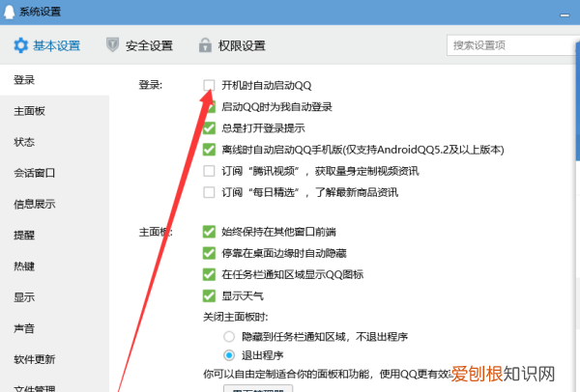Toggle 停靠在桌面边缘时自动隐藏 checkbox
This screenshot has width=580, height=392.
[209, 253]
